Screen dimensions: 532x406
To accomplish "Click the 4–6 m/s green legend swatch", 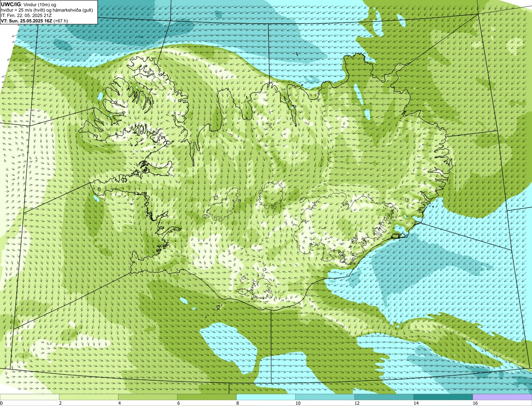I will [148, 397].
